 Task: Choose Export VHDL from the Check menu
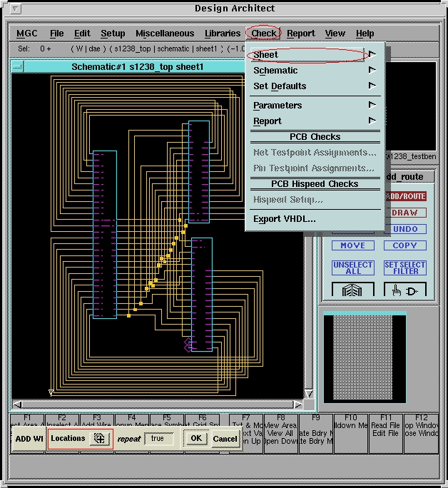(x=285, y=219)
